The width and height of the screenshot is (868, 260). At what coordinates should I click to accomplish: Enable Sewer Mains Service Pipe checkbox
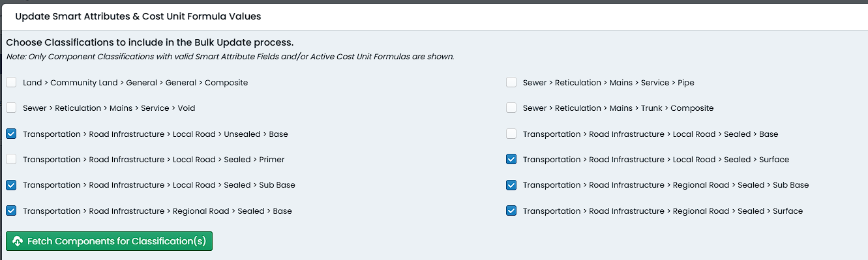point(511,83)
